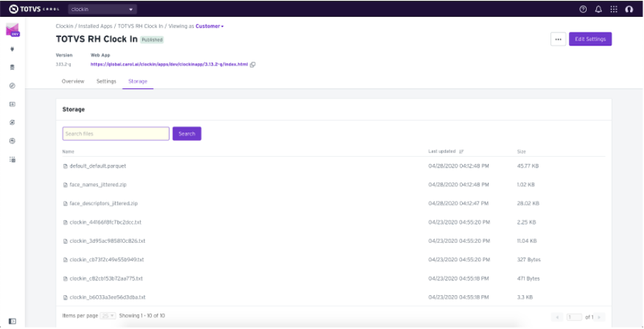Select file clockin_cb73f2c49e55b949.txt

click(107, 260)
